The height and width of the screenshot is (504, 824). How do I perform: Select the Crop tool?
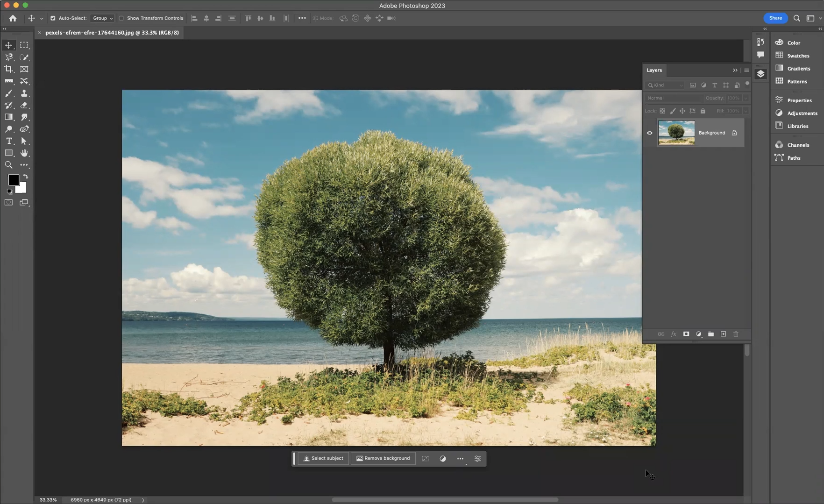[8, 69]
